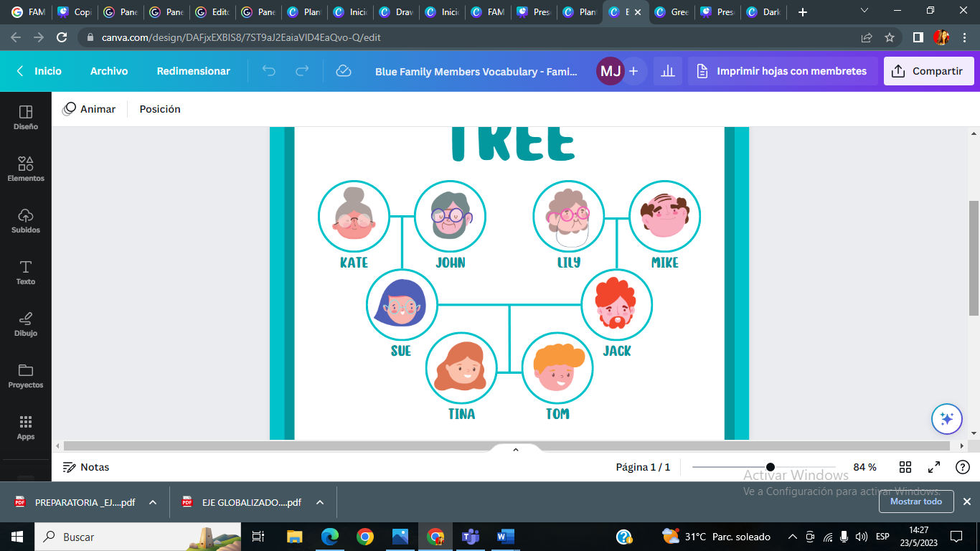
Task: Toggle the Notas notes panel
Action: click(x=86, y=467)
